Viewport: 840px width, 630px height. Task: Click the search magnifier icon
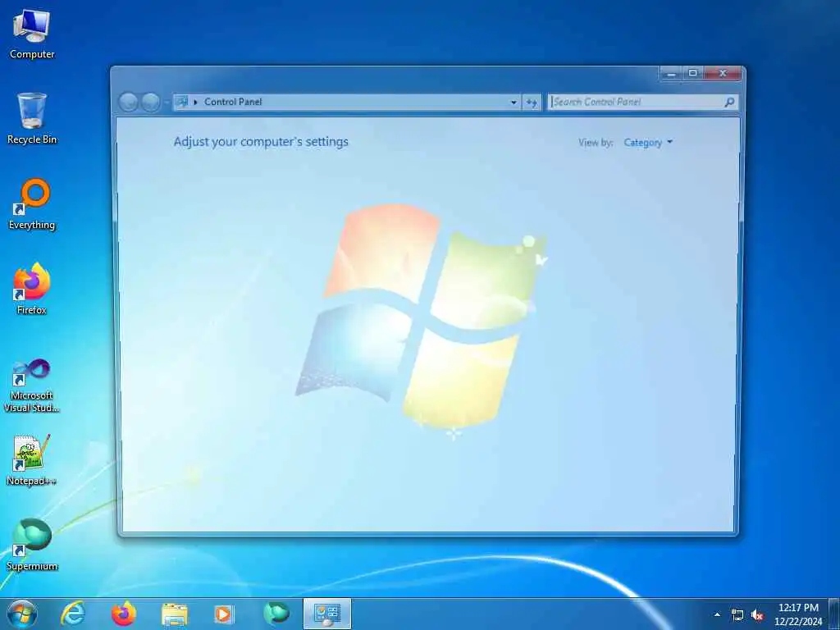(x=729, y=102)
